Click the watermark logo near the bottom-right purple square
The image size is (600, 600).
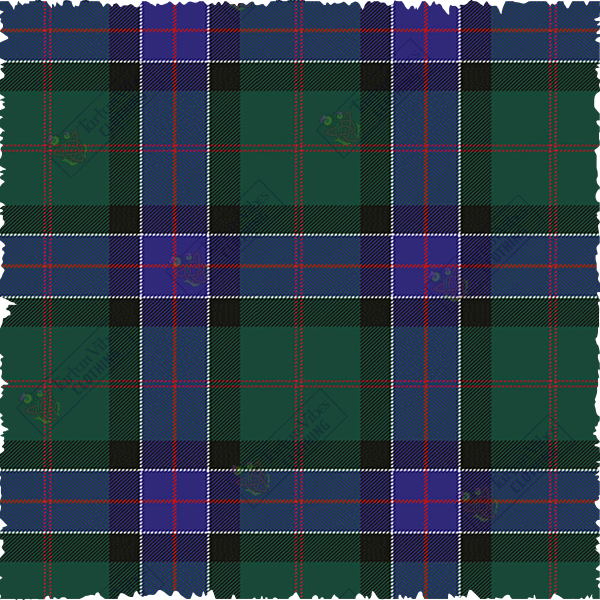coord(479,502)
